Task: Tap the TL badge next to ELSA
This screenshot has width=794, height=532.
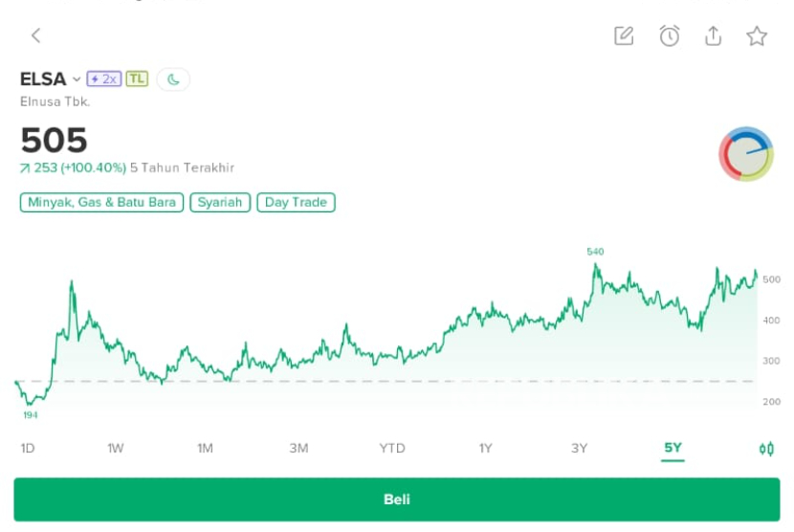Action: point(137,79)
